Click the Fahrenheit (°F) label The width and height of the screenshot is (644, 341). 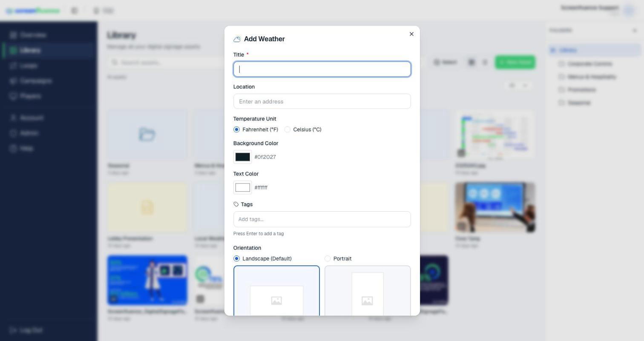point(260,129)
